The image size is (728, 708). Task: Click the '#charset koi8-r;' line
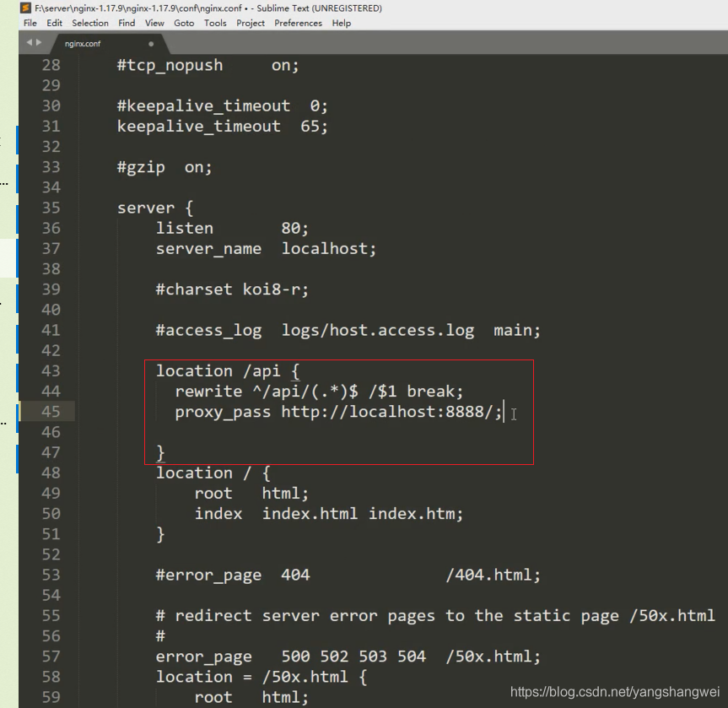click(232, 289)
